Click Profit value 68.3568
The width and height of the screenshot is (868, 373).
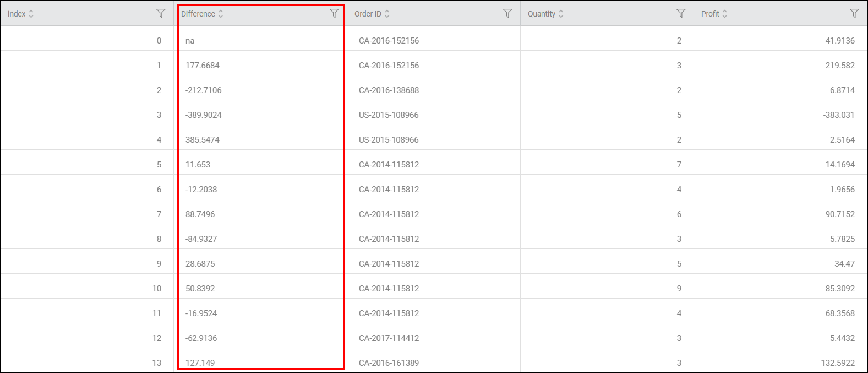tap(840, 313)
